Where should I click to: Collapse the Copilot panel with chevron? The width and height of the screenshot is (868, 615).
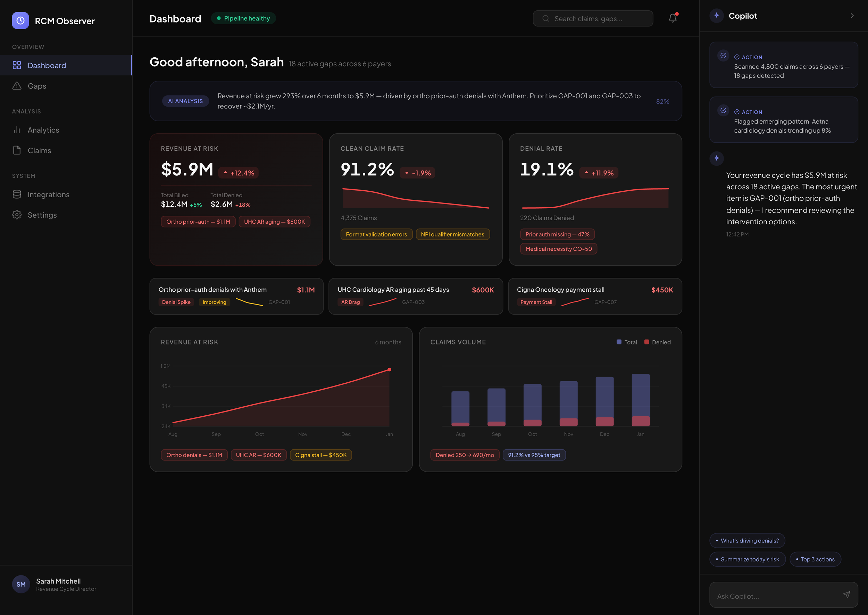(x=852, y=16)
